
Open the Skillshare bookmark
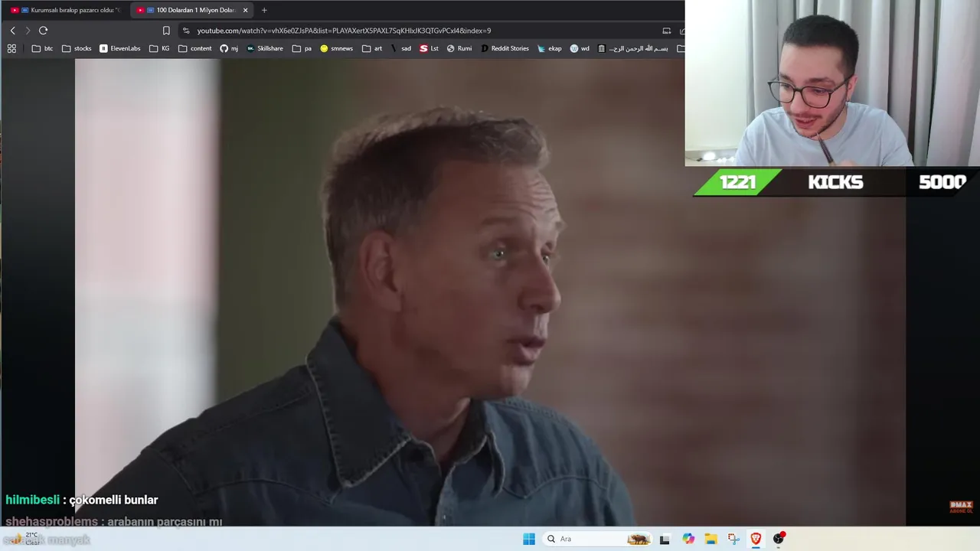265,48
